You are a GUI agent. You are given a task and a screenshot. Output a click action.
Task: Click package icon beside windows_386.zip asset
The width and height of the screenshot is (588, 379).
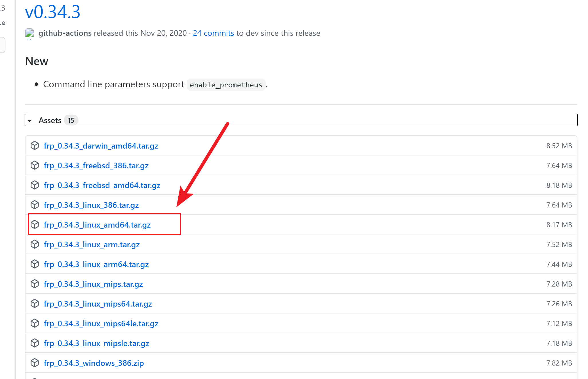(x=35, y=363)
